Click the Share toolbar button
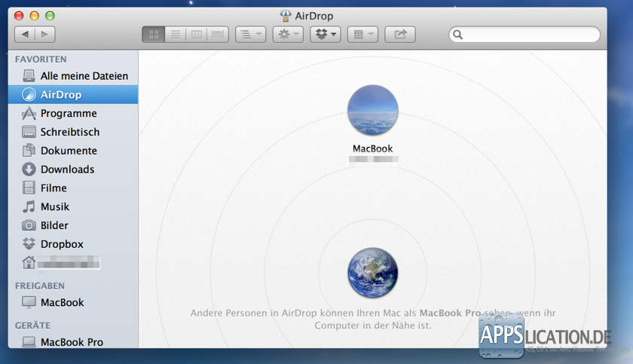 click(x=400, y=35)
